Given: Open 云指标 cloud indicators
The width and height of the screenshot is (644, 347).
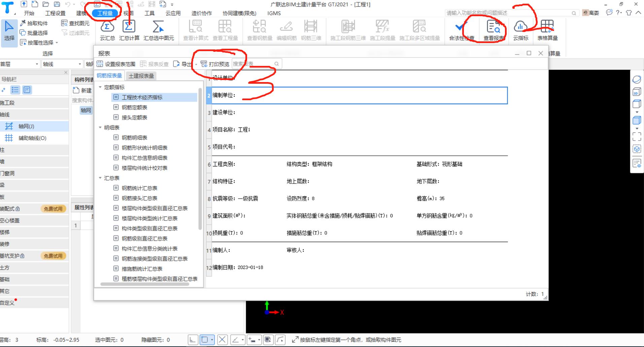Looking at the screenshot, I should pyautogui.click(x=520, y=30).
